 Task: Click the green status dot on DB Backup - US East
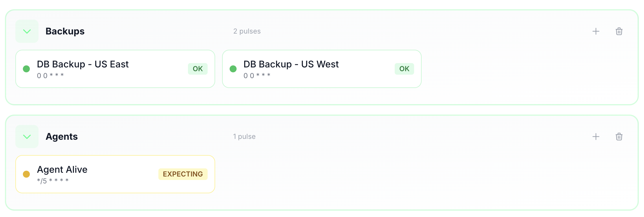[x=27, y=69]
